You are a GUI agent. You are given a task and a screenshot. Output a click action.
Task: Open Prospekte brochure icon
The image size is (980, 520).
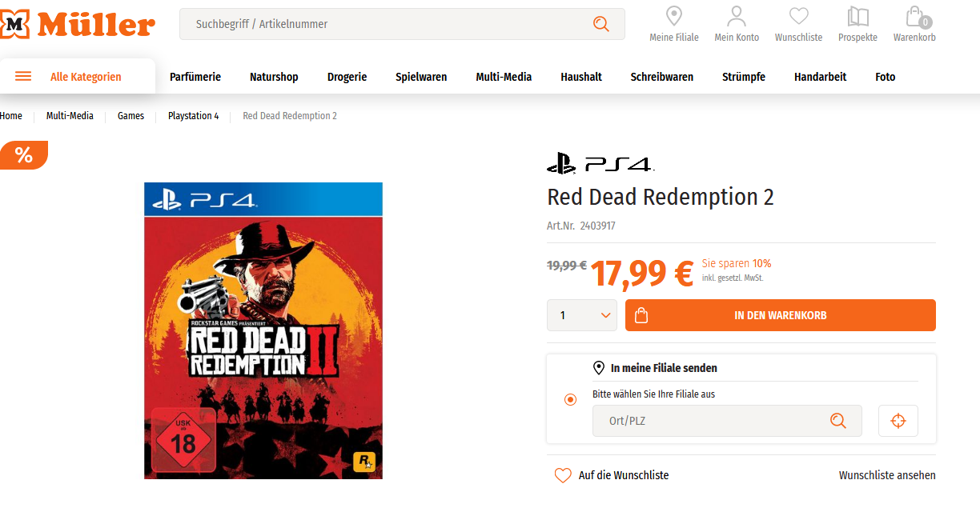[857, 16]
